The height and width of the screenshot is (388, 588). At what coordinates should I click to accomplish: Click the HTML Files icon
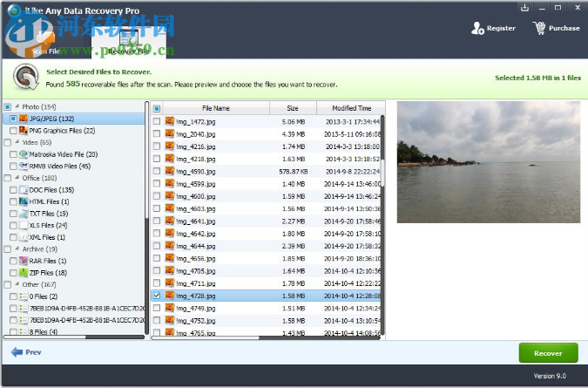click(x=24, y=201)
